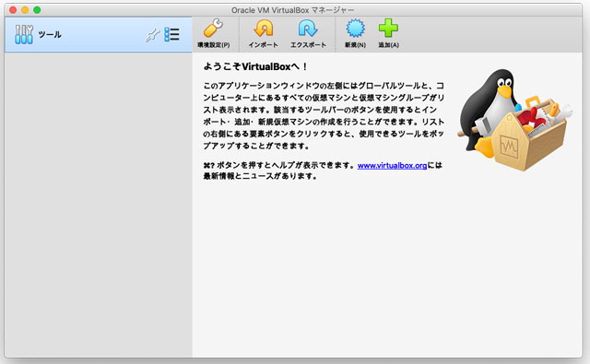590x364 pixels.
Task: Open the www.virtualbox.org link
Action: click(x=392, y=166)
